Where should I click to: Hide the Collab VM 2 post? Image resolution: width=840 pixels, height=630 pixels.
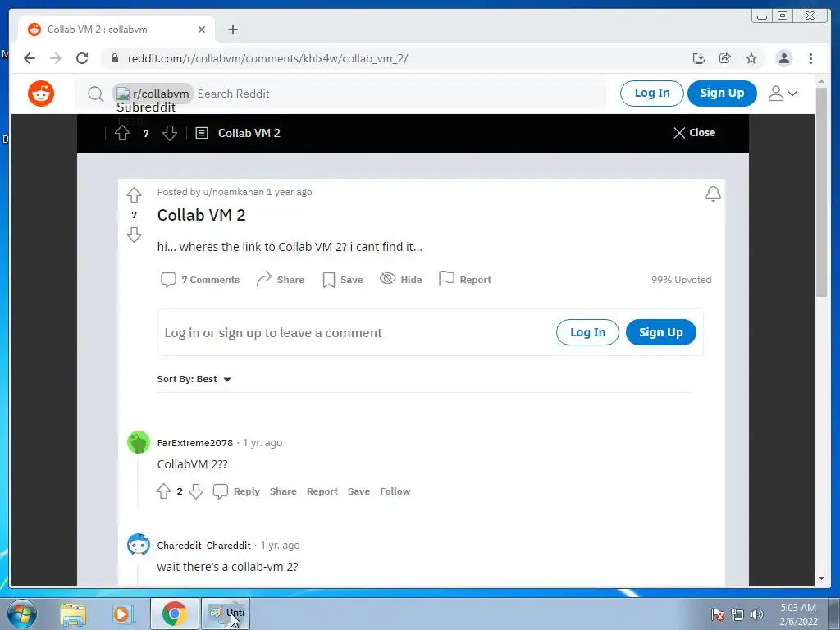coord(400,280)
